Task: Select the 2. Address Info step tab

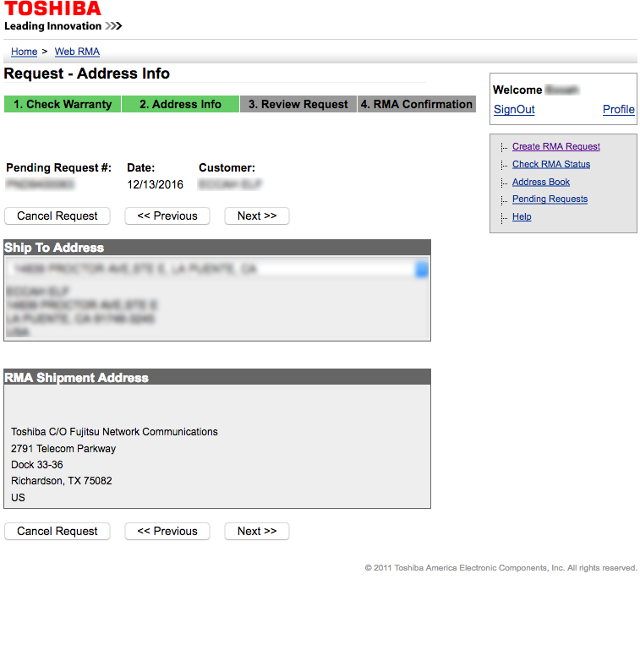Action: pyautogui.click(x=180, y=104)
